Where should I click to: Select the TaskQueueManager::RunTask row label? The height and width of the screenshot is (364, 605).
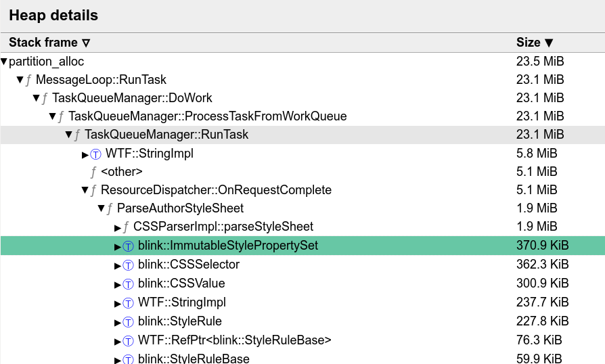[x=166, y=134]
